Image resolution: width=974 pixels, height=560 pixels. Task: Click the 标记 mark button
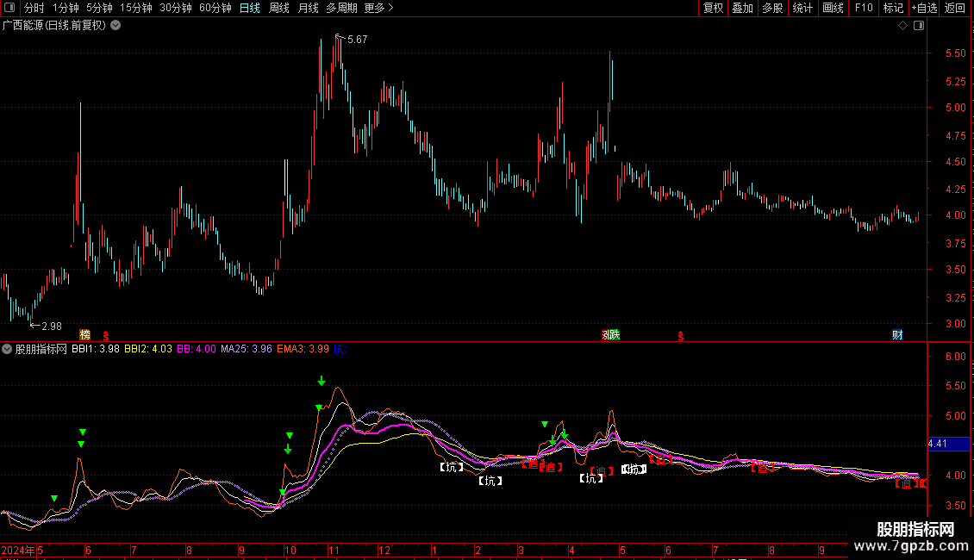point(893,8)
